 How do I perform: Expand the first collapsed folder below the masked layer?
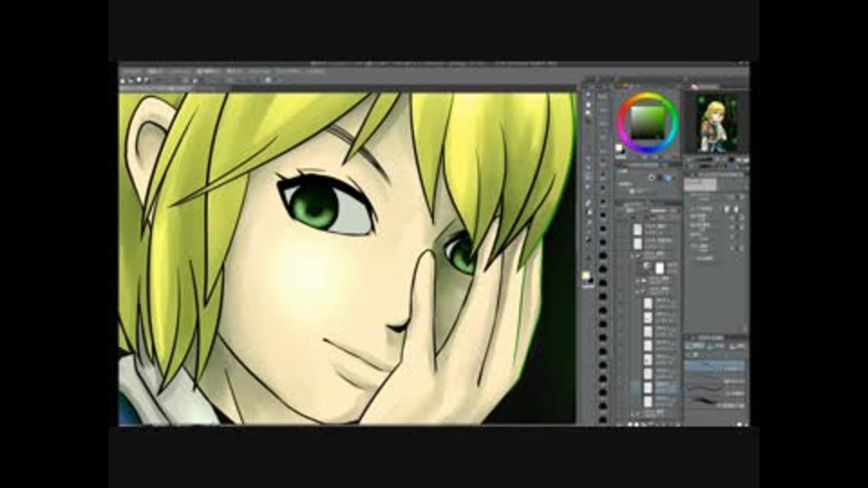(x=637, y=280)
